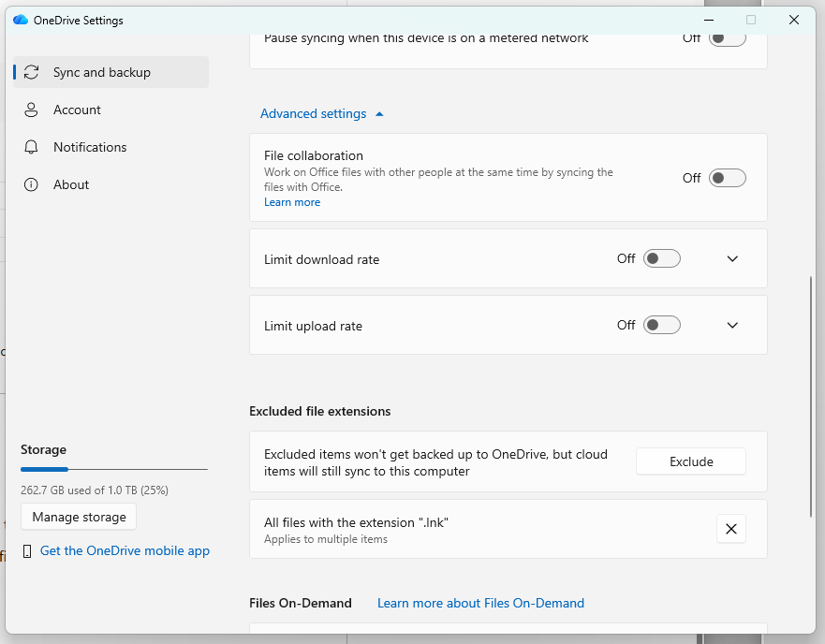
Task: Click the Sync and backup arrows icon
Action: [31, 72]
